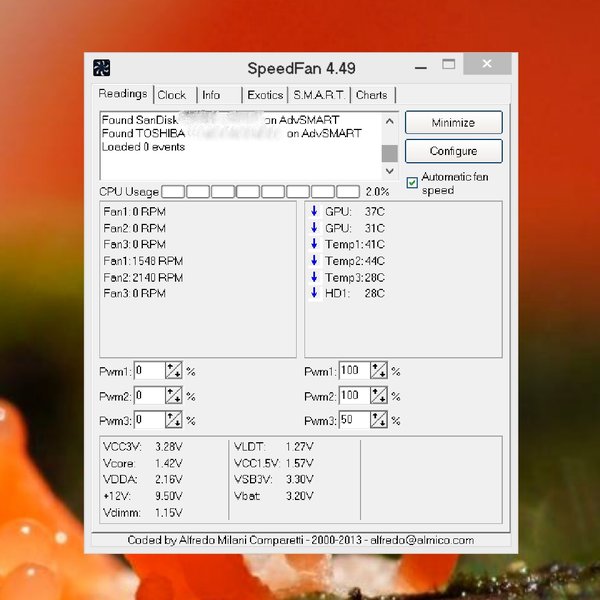The image size is (600, 600).
Task: Switch to the Clock tab
Action: coord(172,95)
